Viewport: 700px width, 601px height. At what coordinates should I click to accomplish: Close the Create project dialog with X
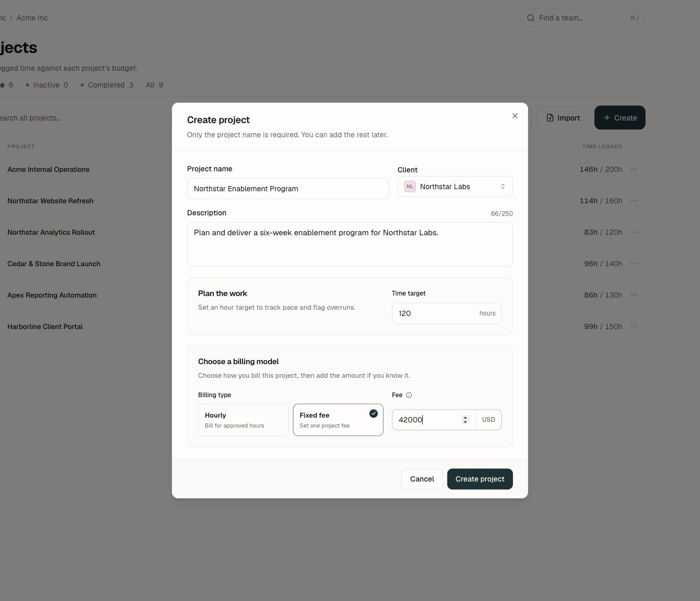point(515,116)
